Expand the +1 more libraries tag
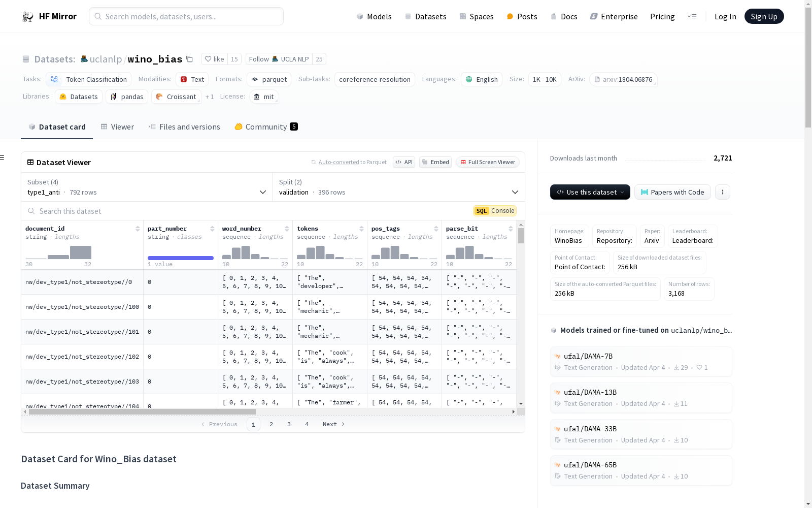 [210, 97]
